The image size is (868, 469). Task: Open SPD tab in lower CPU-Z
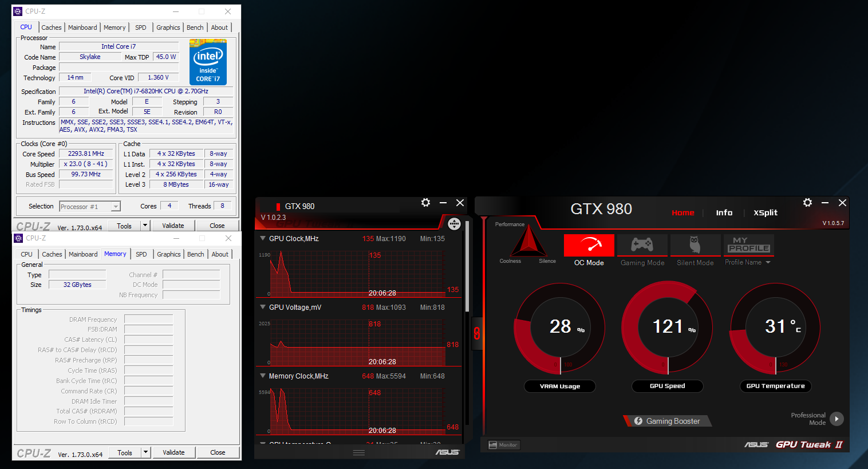tap(141, 254)
